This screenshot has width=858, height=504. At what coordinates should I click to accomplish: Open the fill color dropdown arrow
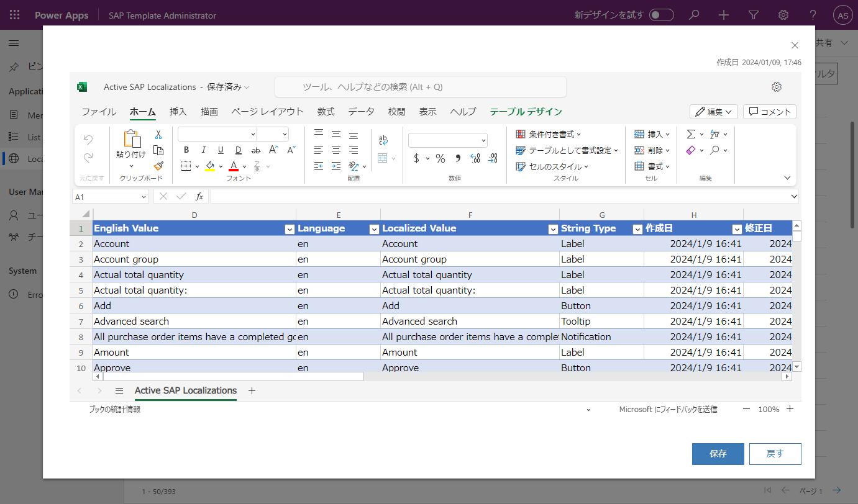pos(221,166)
